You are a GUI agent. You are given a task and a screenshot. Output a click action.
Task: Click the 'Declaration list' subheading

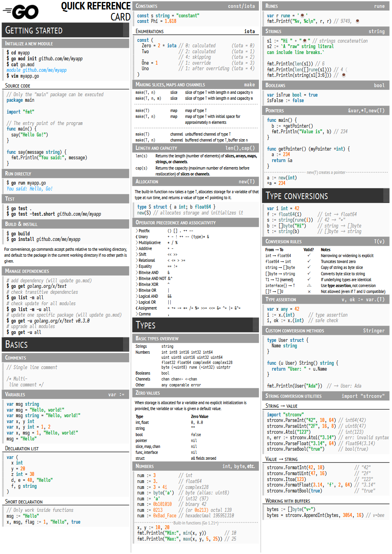(x=22, y=448)
